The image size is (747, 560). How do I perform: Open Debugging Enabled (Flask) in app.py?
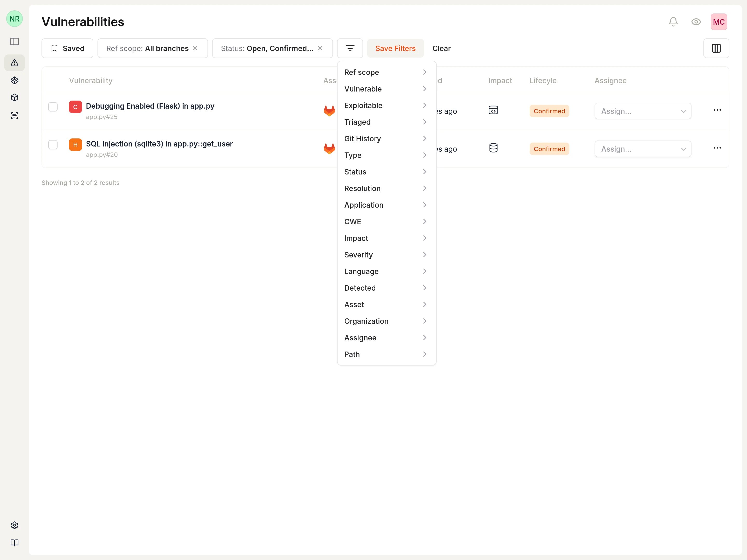150,106
